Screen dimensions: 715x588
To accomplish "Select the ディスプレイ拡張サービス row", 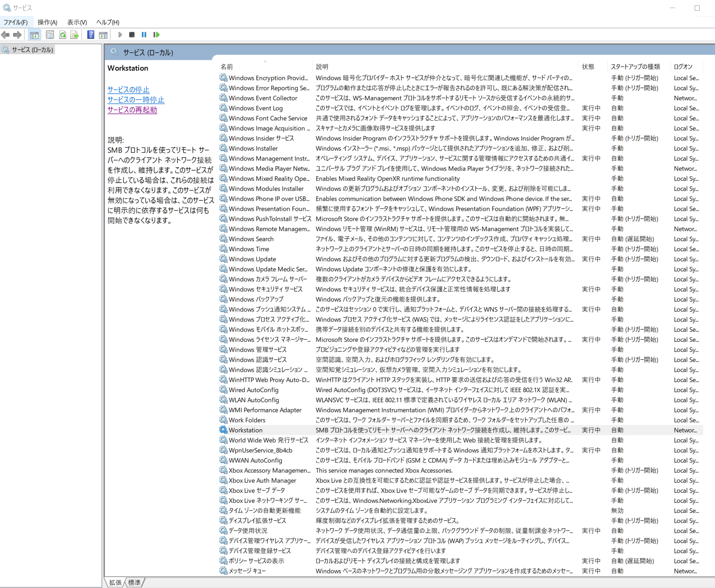I will [x=460, y=521].
